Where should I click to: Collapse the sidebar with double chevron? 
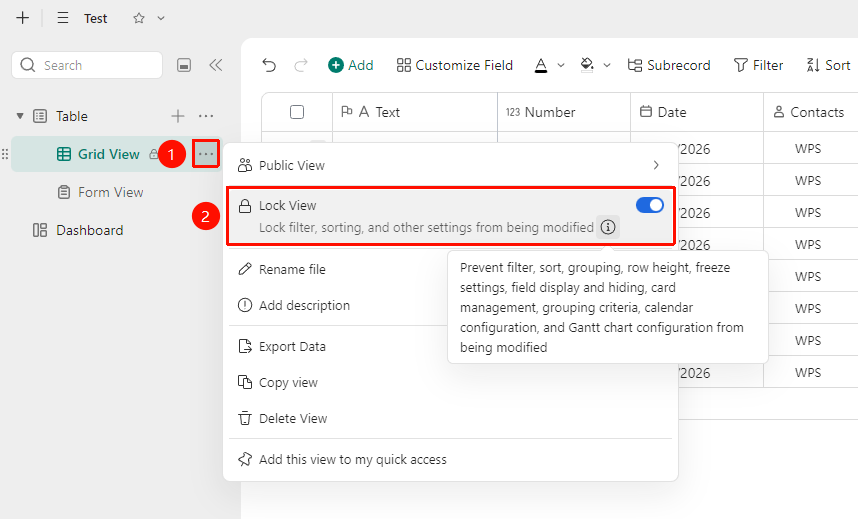216,65
